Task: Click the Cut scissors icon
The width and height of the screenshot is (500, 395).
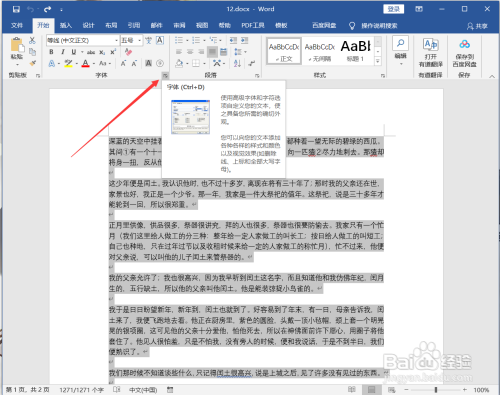Action: pyautogui.click(x=32, y=40)
